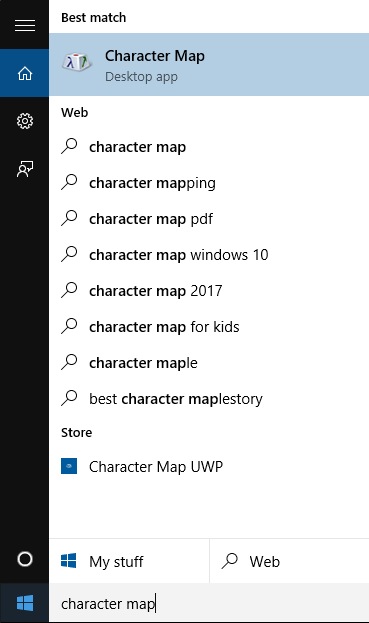
Task: Click the Windows logo in My stuff
Action: click(x=69, y=561)
